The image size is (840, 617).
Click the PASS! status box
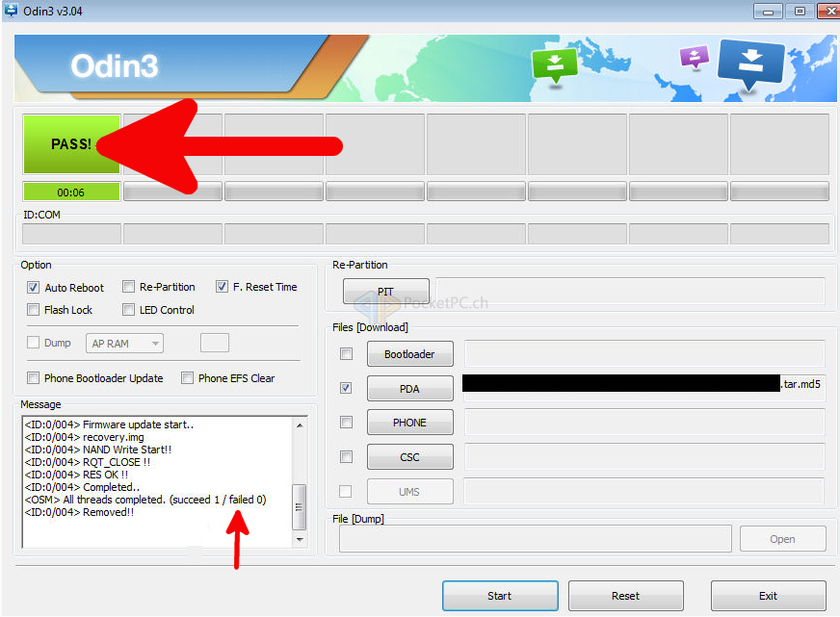(71, 144)
